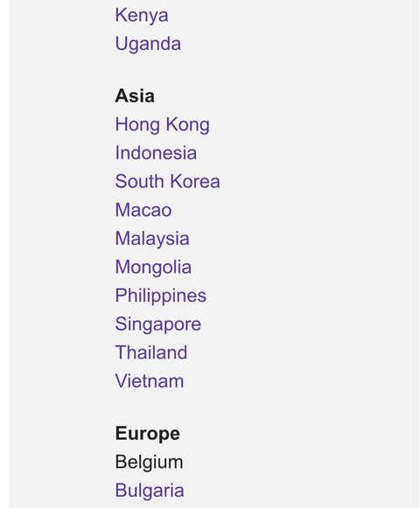Screen dimensions: 420x508
Task: Open the Malaysia link
Action: (152, 239)
